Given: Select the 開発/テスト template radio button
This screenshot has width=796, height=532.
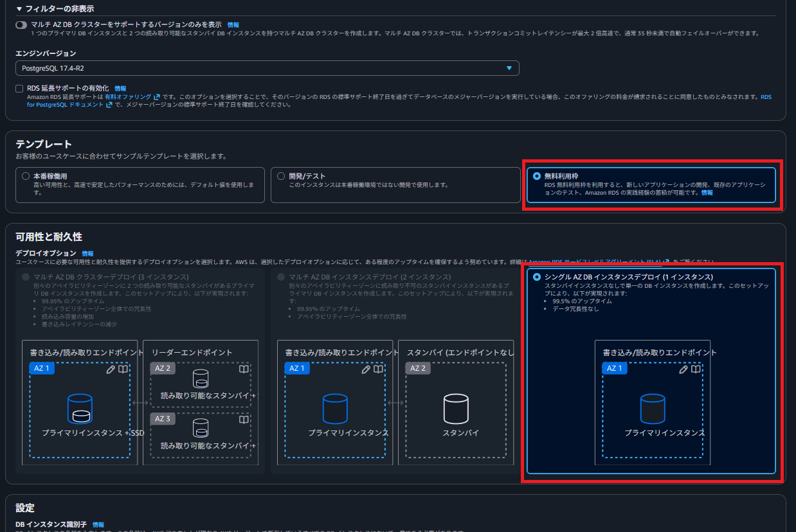Looking at the screenshot, I should click(280, 176).
